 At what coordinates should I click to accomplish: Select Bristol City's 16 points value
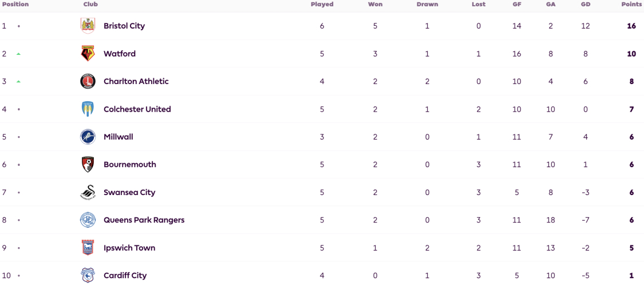point(631,26)
